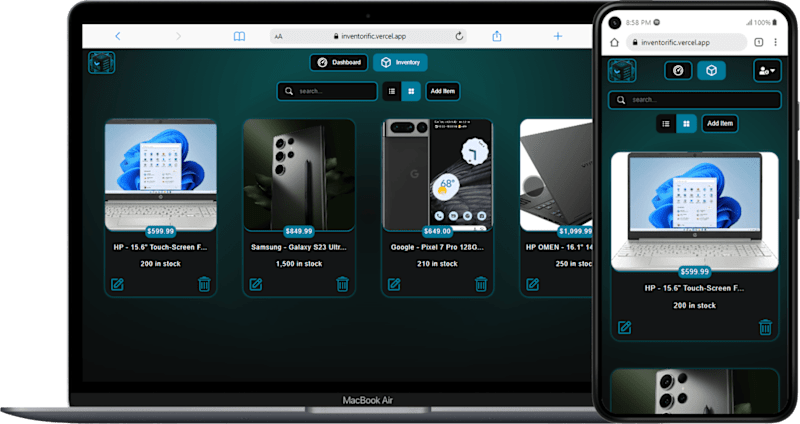Click the $1,099.99 price tag
Image resolution: width=800 pixels, height=424 pixels.
coord(575,231)
